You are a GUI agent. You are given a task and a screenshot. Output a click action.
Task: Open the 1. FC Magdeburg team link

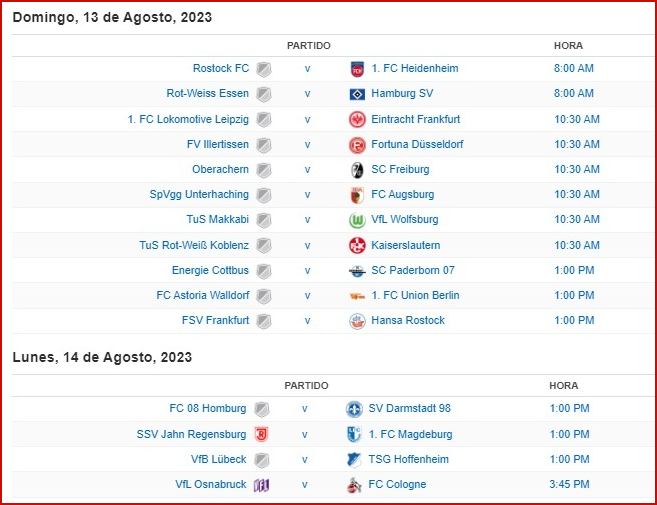point(410,434)
